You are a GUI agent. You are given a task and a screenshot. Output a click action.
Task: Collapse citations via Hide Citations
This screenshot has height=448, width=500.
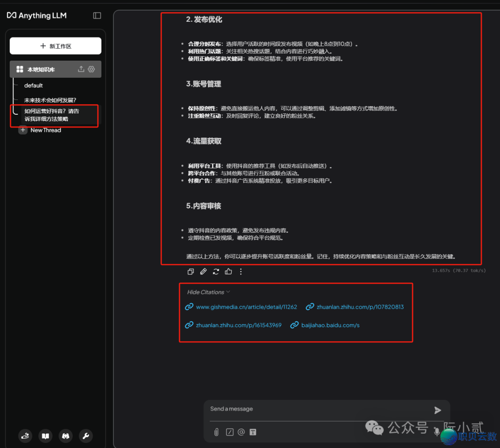pos(207,292)
